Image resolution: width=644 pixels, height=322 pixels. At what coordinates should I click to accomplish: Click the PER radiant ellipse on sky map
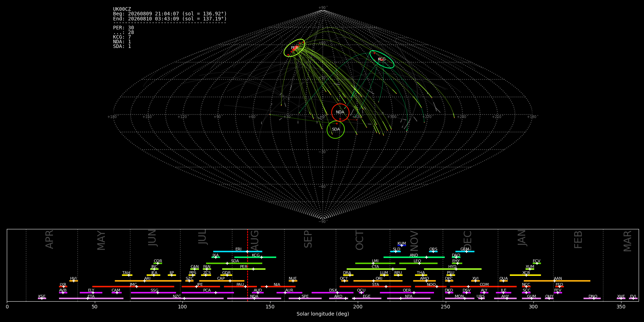pyautogui.click(x=294, y=48)
